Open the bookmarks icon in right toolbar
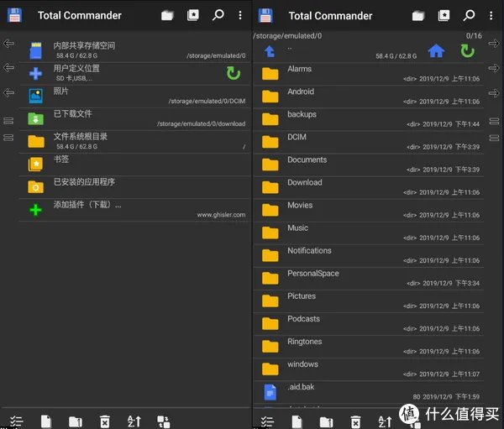 click(x=444, y=15)
